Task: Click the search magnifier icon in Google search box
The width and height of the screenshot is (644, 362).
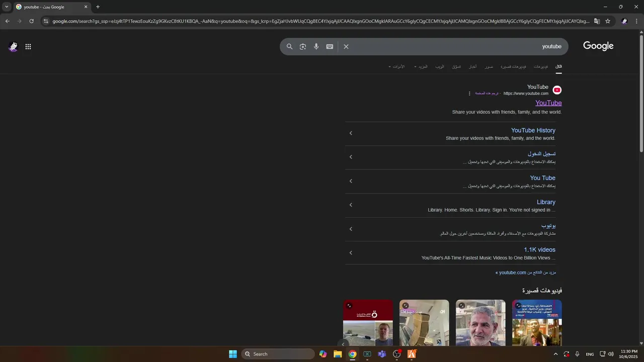Action: point(289,46)
